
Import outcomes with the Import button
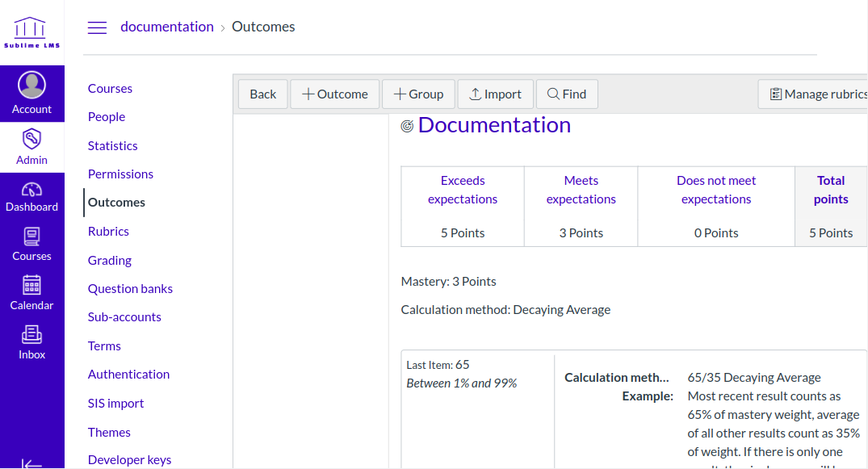point(495,94)
